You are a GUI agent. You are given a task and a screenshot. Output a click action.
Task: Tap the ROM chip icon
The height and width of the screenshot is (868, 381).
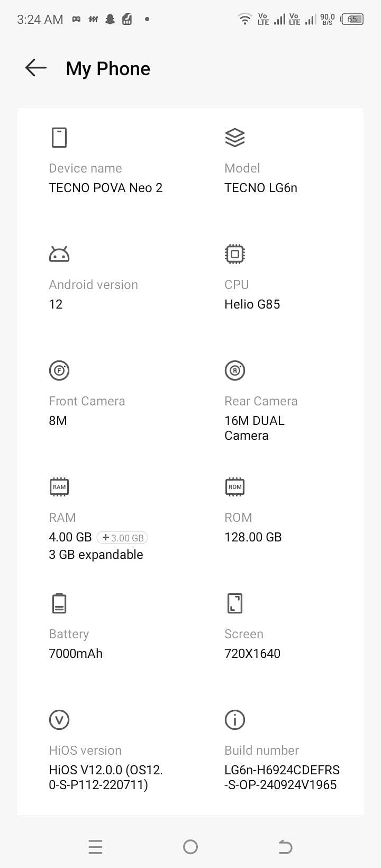tap(235, 487)
